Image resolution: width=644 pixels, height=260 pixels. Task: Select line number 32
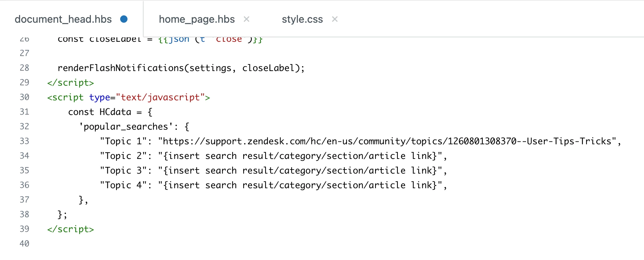(25, 126)
